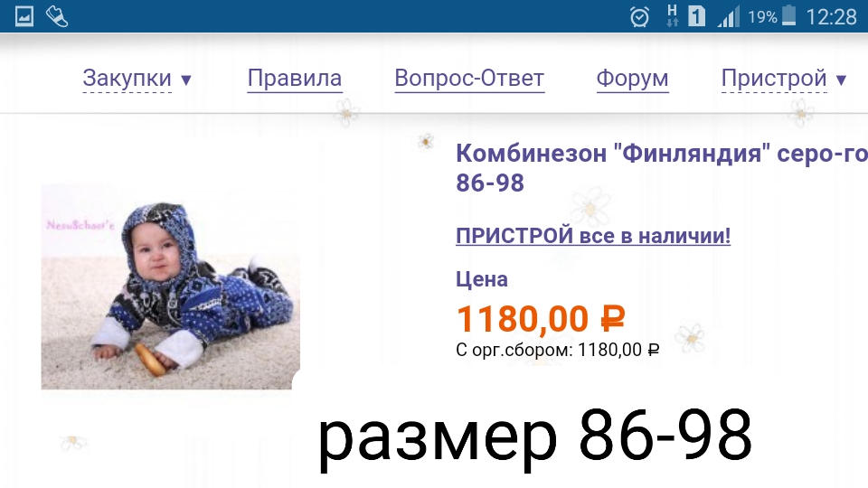Tap the alarm clock status icon
Screen dimensions: 868x488
point(639,16)
